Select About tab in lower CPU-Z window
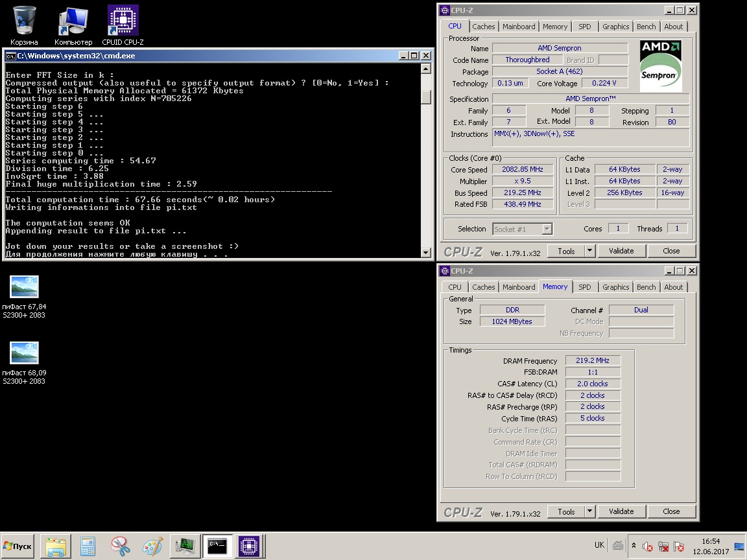The height and width of the screenshot is (560, 747). pyautogui.click(x=673, y=287)
